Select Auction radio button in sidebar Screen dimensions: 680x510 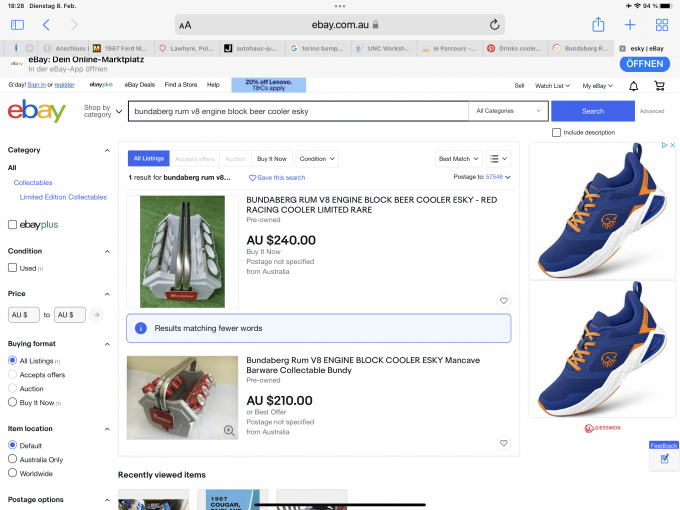click(13, 388)
